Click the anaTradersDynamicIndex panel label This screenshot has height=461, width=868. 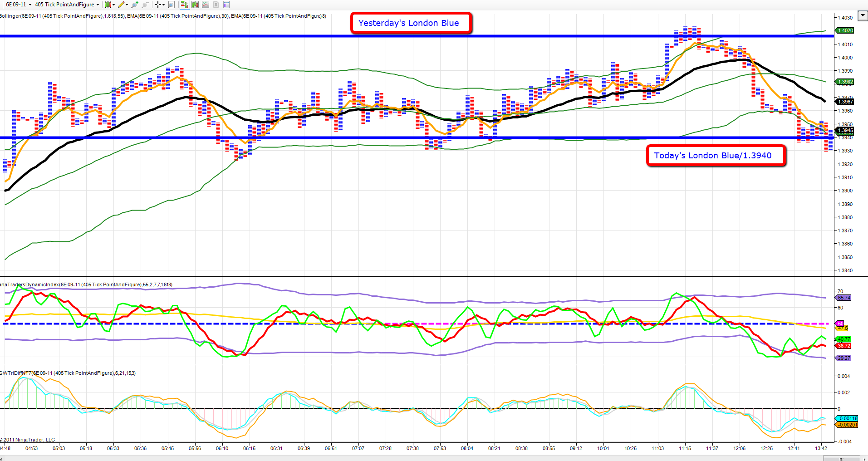tap(86, 284)
